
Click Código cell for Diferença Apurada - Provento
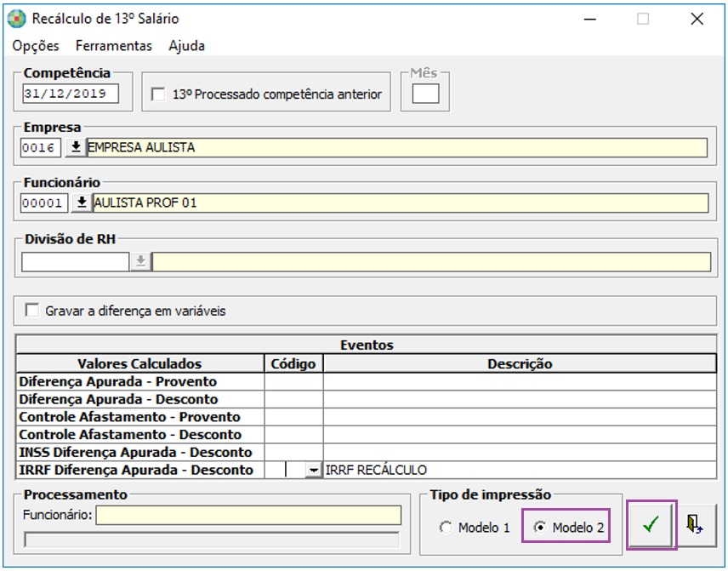(294, 382)
